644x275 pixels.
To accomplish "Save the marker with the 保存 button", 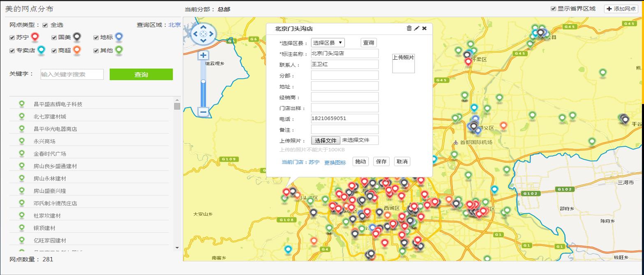I will click(381, 162).
